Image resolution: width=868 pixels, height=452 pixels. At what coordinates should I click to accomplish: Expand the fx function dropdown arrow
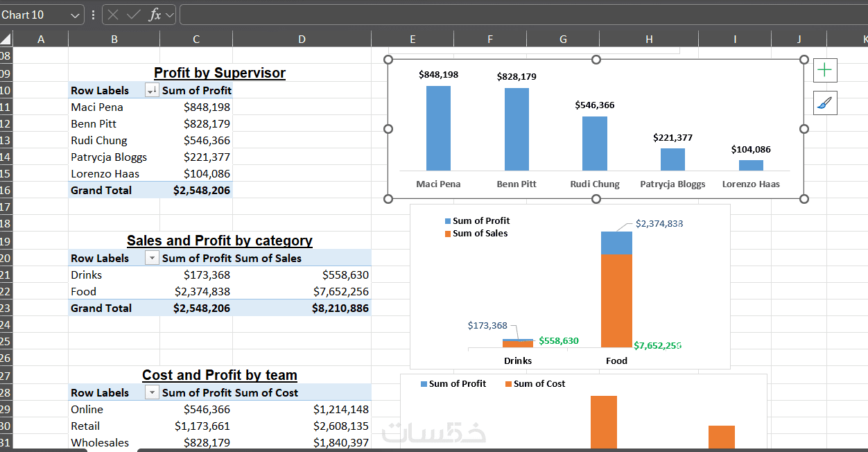170,15
